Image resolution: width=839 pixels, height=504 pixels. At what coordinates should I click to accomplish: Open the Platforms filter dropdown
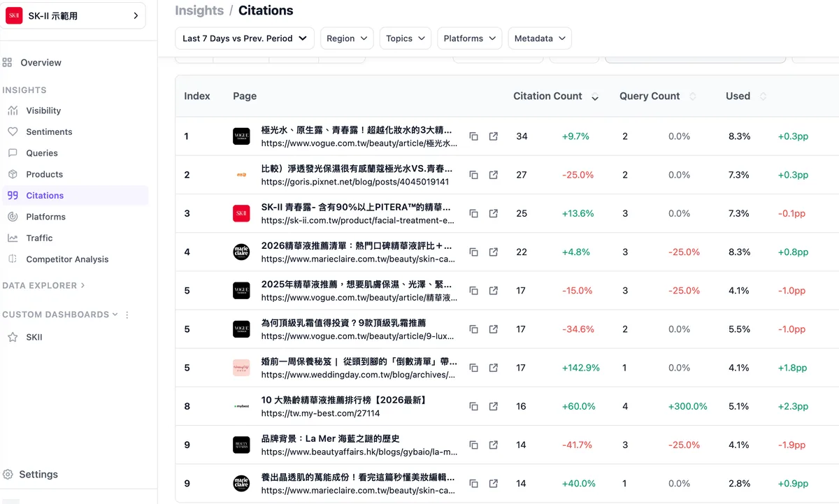pos(470,38)
